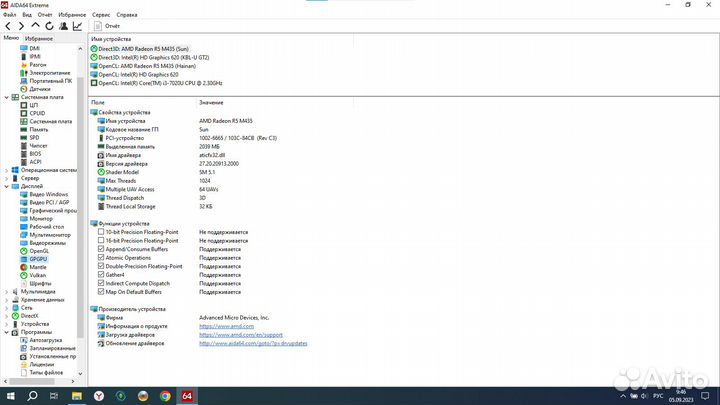
Task: Toggle Indirect Compute Dispatch checkbox
Action: (x=101, y=283)
